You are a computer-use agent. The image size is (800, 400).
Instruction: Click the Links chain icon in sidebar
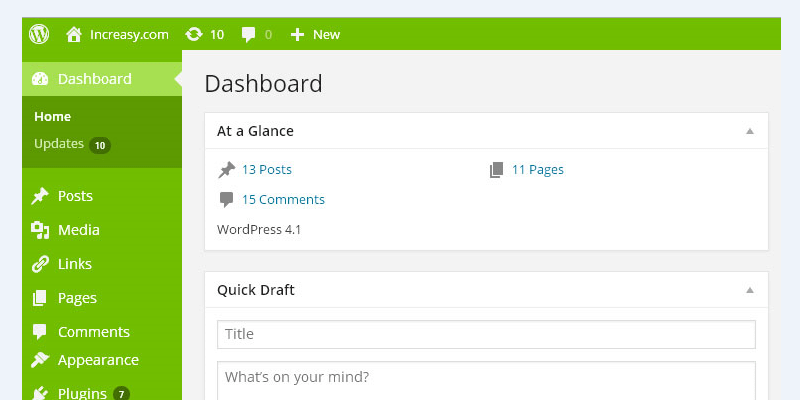[x=40, y=264]
